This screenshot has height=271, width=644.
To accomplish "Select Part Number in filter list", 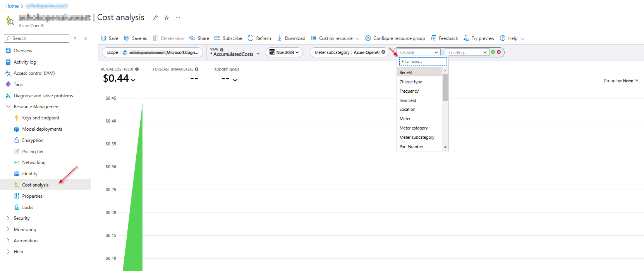I will point(419,147).
